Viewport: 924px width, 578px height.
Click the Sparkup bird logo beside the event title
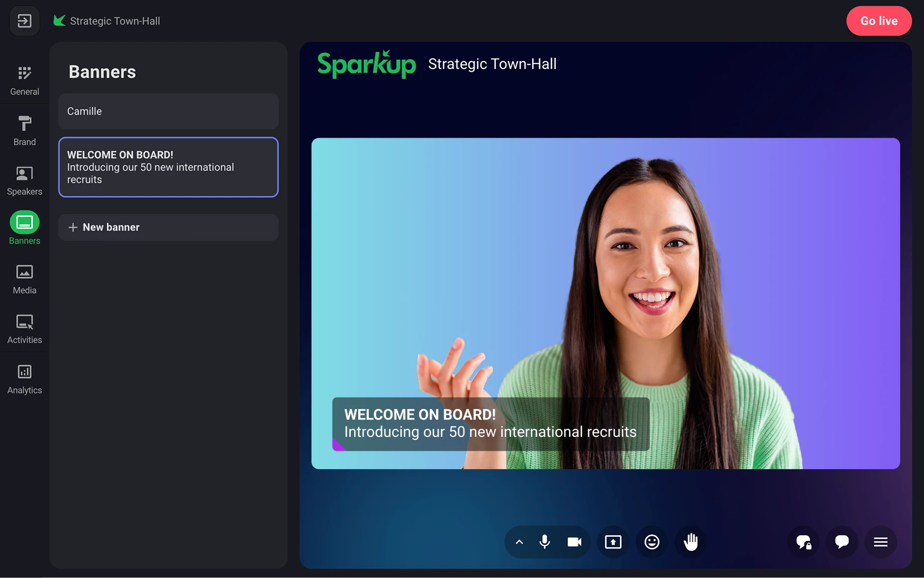tap(60, 20)
